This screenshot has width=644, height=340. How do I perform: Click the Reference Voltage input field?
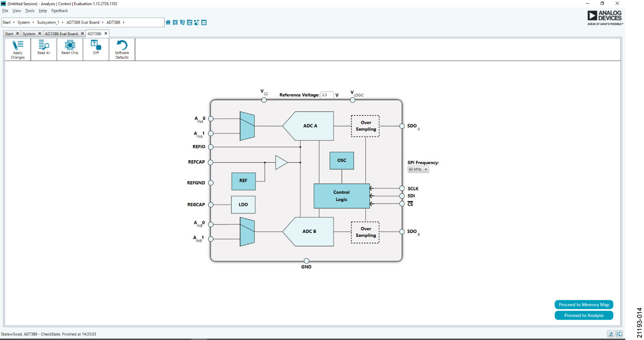coord(327,95)
